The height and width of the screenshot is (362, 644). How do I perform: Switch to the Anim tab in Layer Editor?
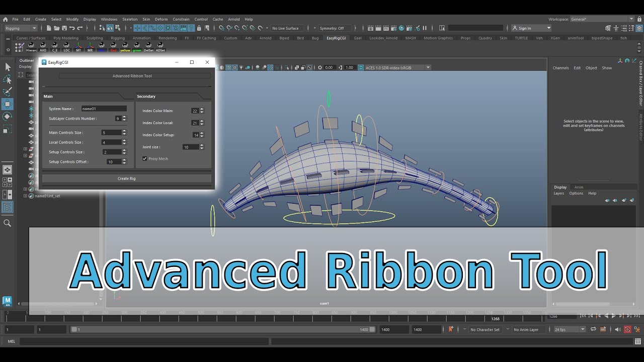pyautogui.click(x=579, y=187)
